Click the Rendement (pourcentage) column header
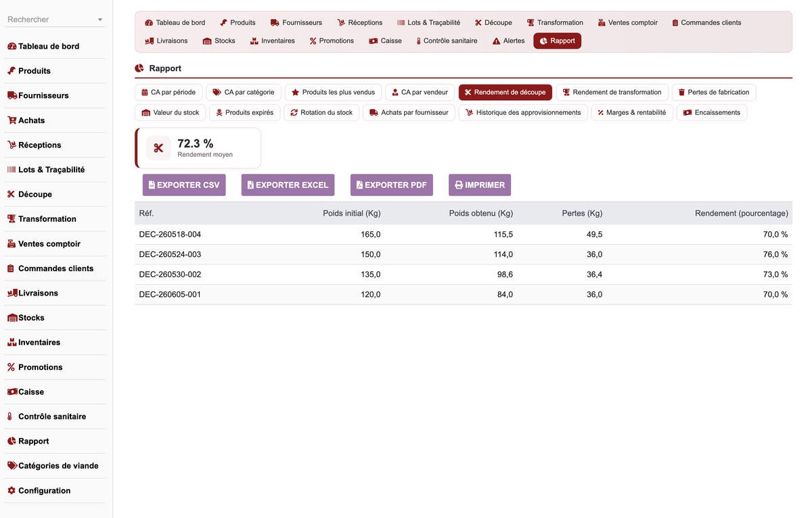812x518 pixels. pos(742,213)
